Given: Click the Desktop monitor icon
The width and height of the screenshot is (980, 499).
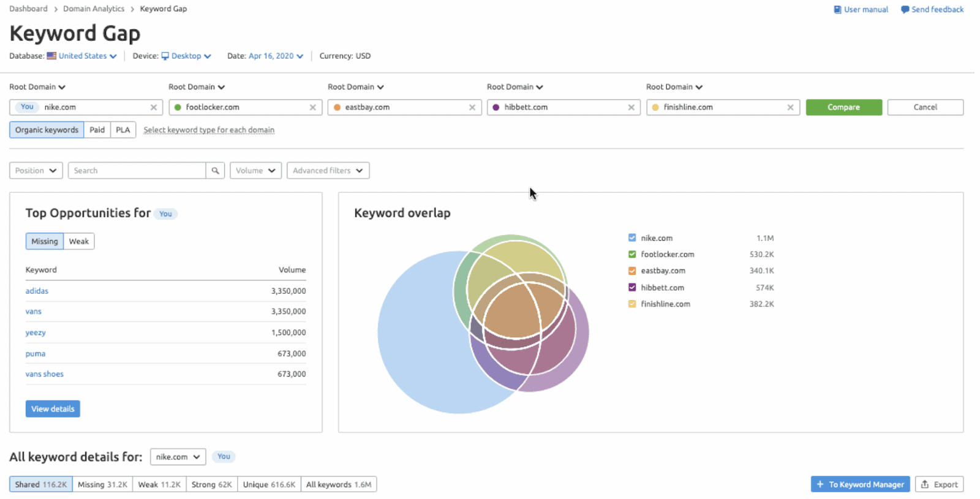Looking at the screenshot, I should (x=165, y=56).
